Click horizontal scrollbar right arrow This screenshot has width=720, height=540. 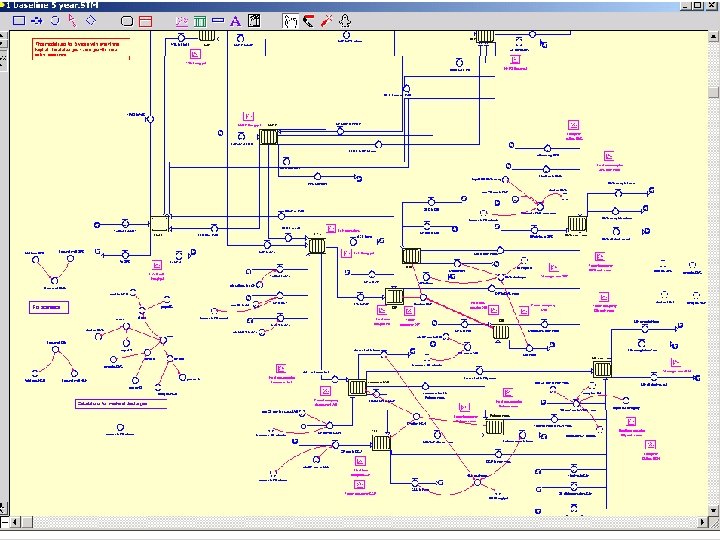(703, 522)
